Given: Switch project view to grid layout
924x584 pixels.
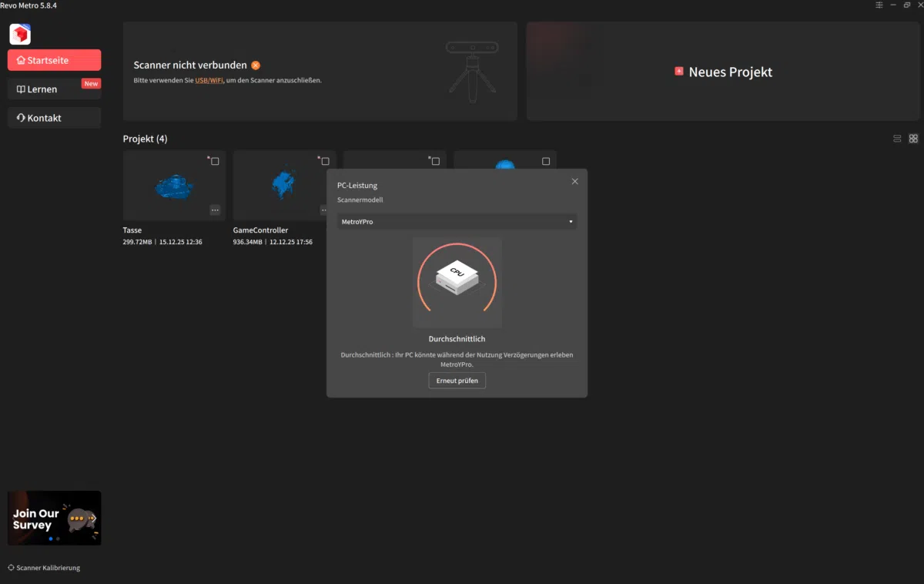Looking at the screenshot, I should [x=913, y=138].
